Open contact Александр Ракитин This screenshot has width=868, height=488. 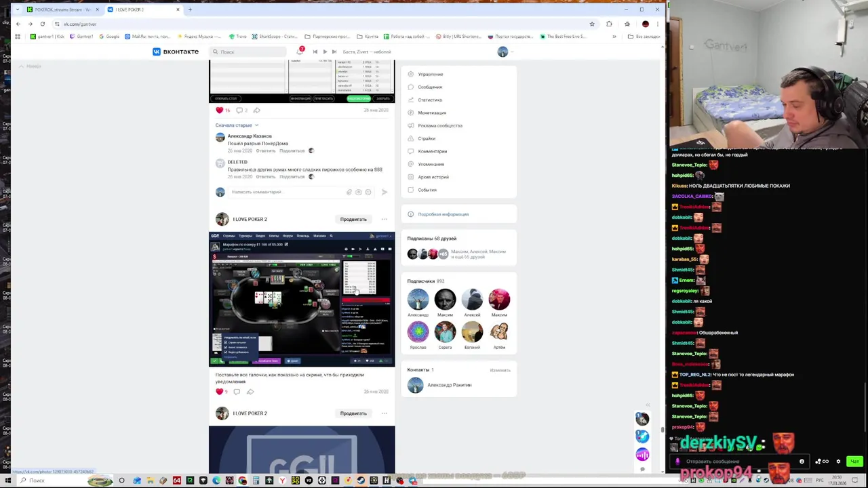pyautogui.click(x=449, y=385)
